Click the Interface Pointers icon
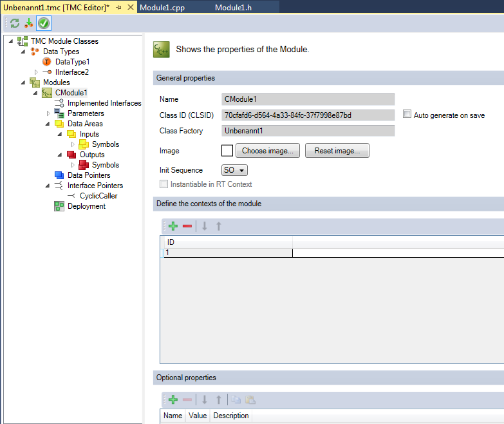The height and width of the screenshot is (424, 504). tap(59, 186)
